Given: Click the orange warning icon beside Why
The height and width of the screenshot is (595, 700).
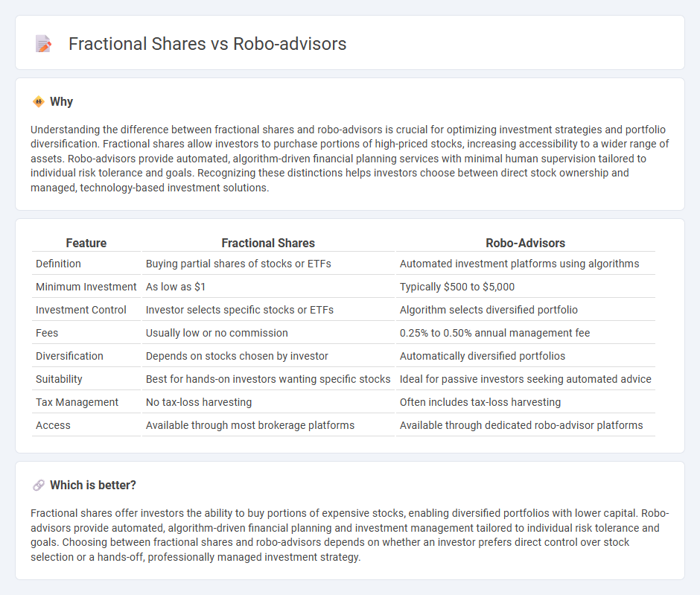Looking at the screenshot, I should pyautogui.click(x=39, y=102).
